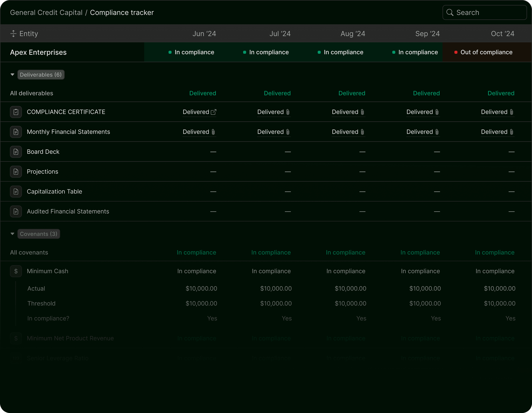The width and height of the screenshot is (532, 413).
Task: Click the Entity column sort icon
Action: pyautogui.click(x=13, y=34)
